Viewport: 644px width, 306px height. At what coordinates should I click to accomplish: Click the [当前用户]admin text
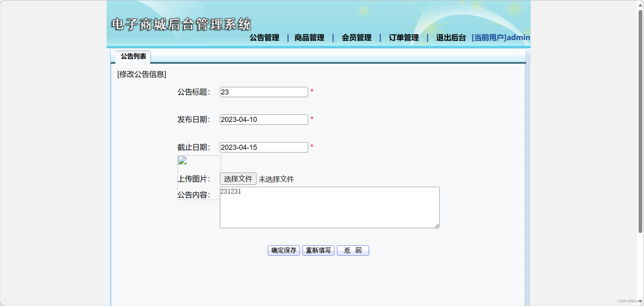(500, 38)
